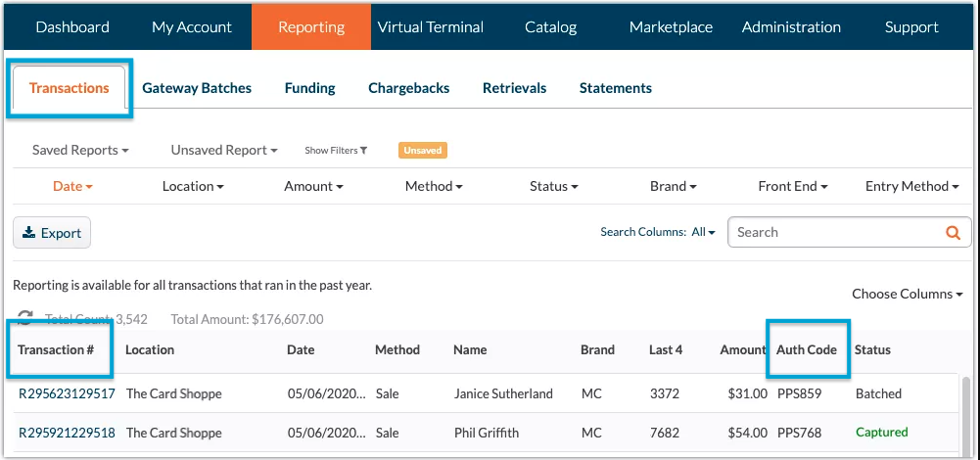Viewport: 980px width, 460px height.
Task: Click the Unsaved status badge
Action: pos(422,151)
